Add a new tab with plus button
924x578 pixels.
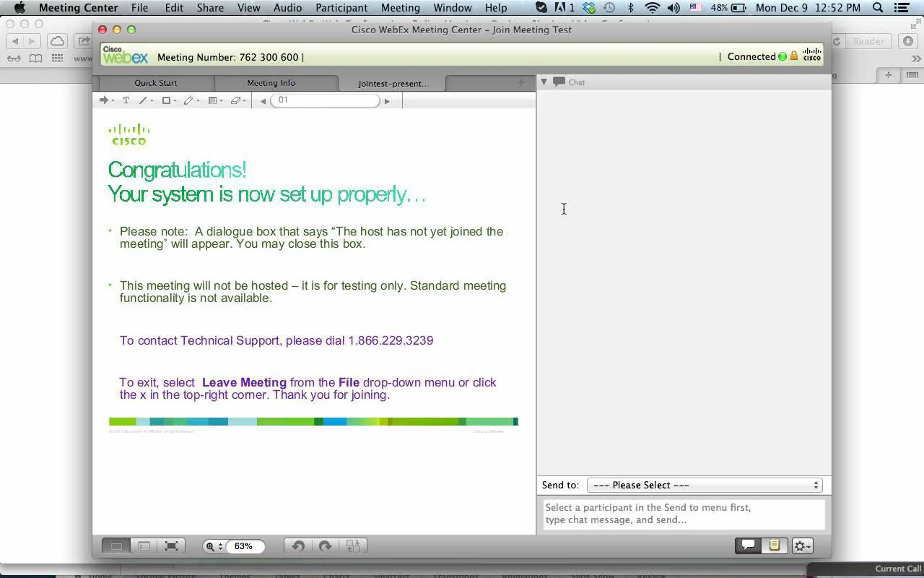point(521,82)
